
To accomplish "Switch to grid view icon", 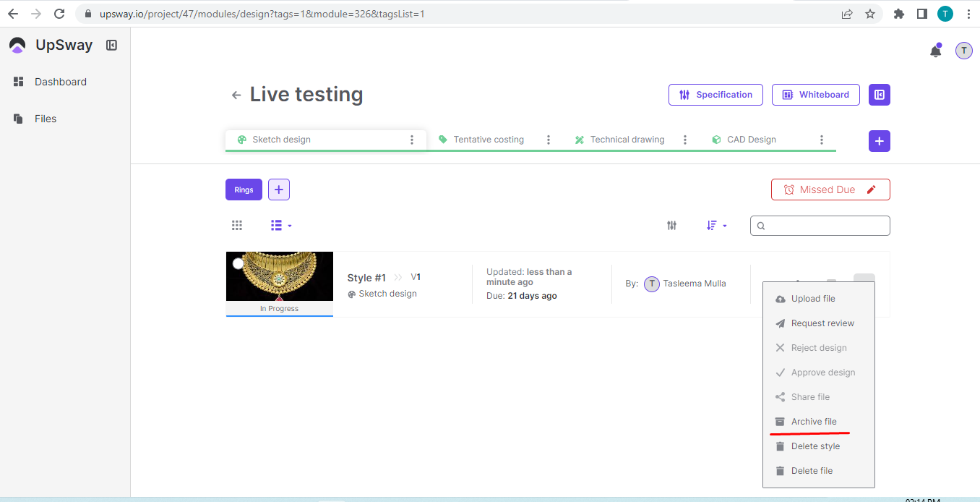I will [x=237, y=226].
